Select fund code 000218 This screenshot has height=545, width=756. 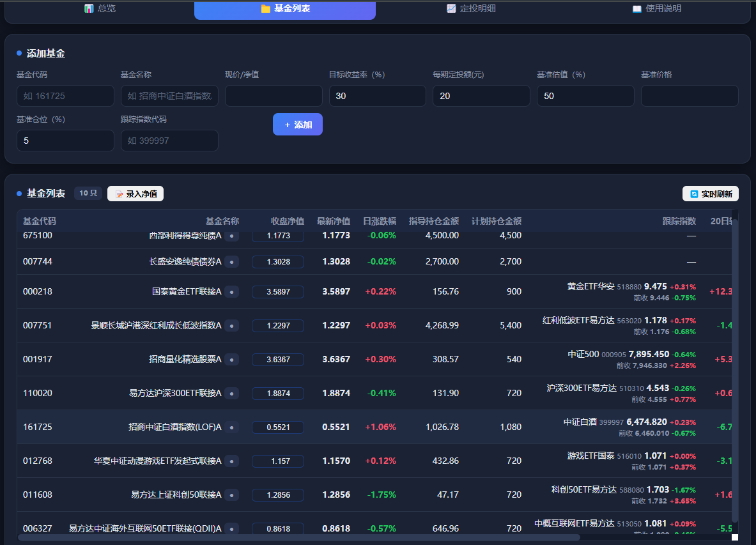pos(38,291)
